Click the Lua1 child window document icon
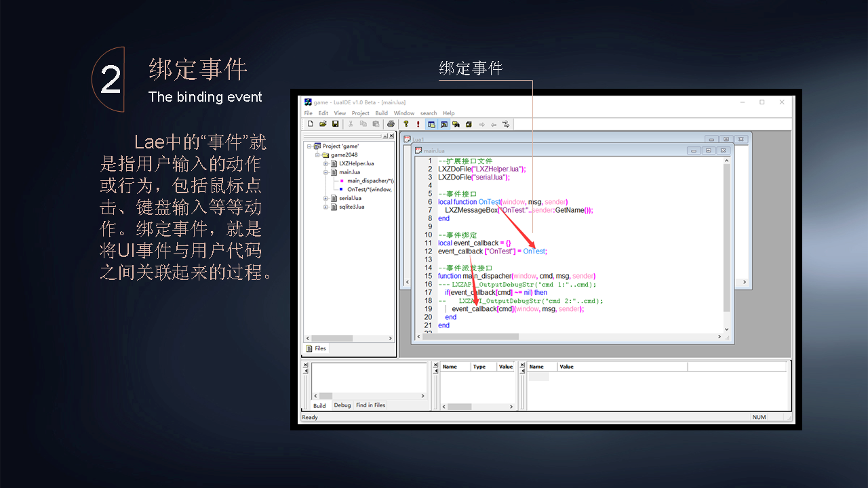The width and height of the screenshot is (868, 488). point(407,139)
